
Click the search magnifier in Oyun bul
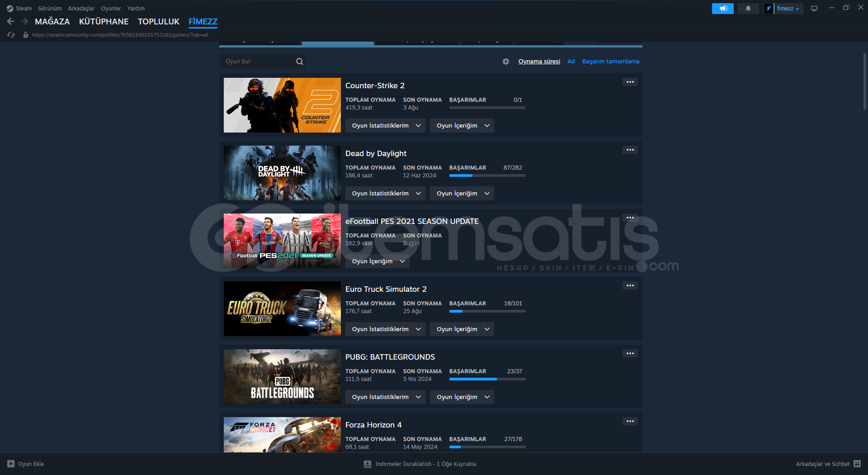click(299, 62)
